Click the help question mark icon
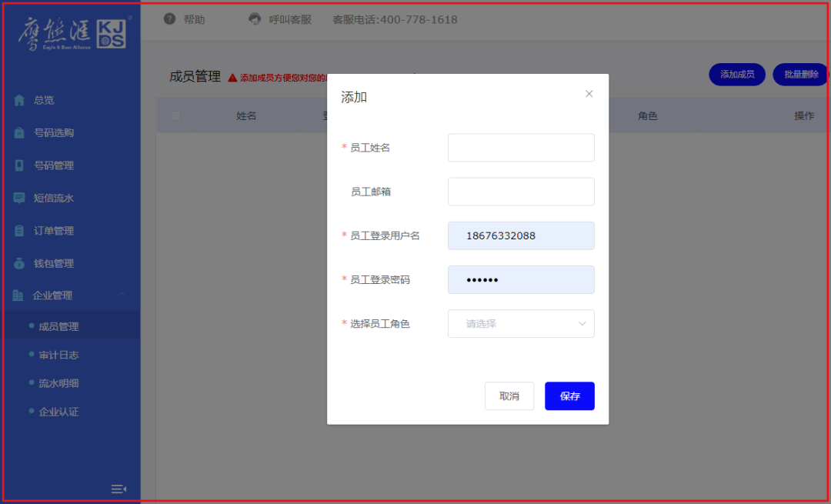The width and height of the screenshot is (831, 504). tap(169, 19)
